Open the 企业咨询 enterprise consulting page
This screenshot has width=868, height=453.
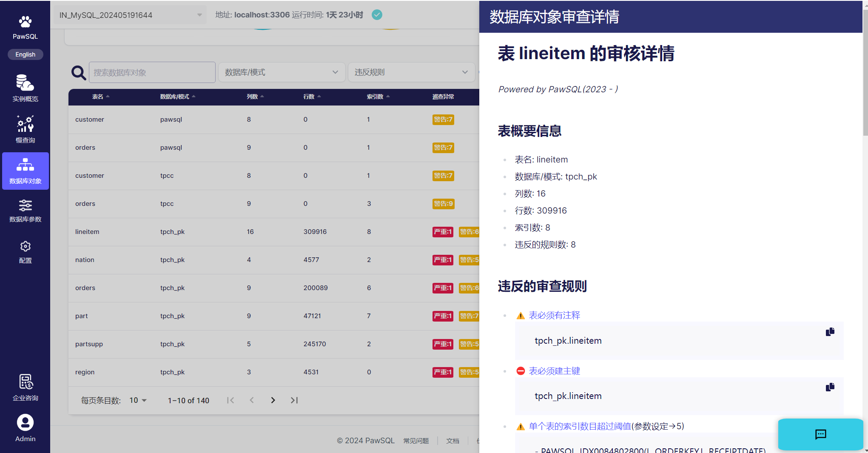coord(25,387)
